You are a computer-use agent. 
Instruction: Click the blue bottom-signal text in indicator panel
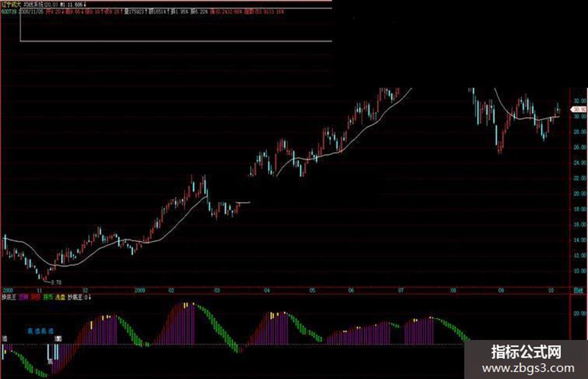coord(40,331)
